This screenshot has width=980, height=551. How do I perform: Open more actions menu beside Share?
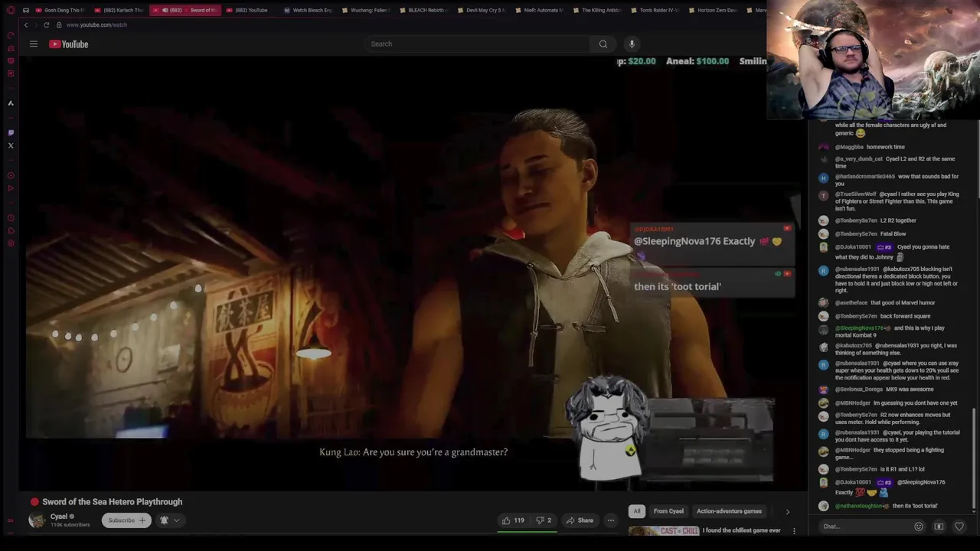coord(611,520)
